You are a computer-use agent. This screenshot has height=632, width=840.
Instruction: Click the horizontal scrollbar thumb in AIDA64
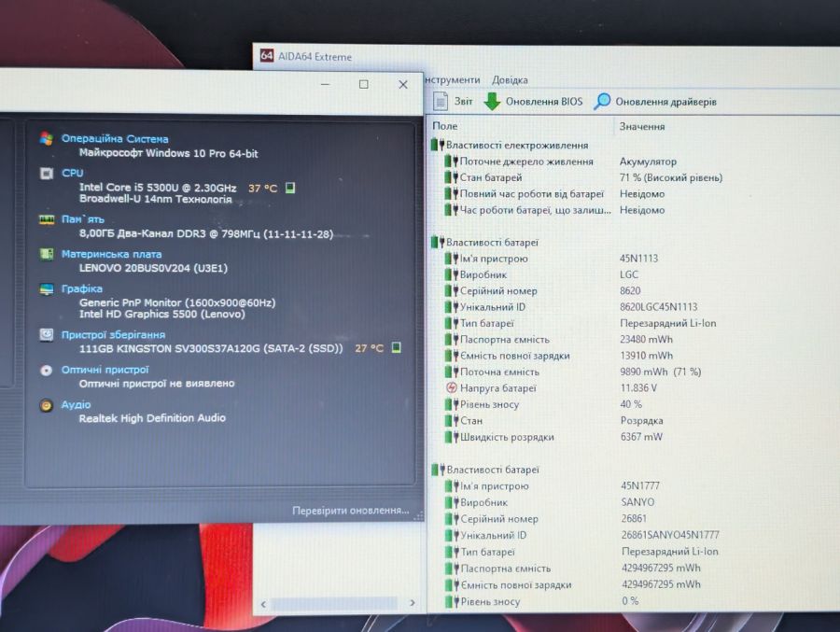[334, 603]
